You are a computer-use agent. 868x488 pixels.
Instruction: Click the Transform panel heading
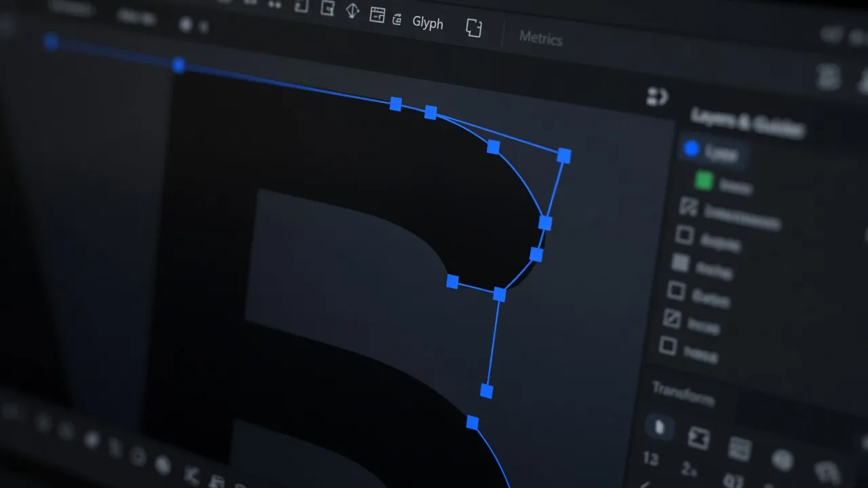point(683,394)
